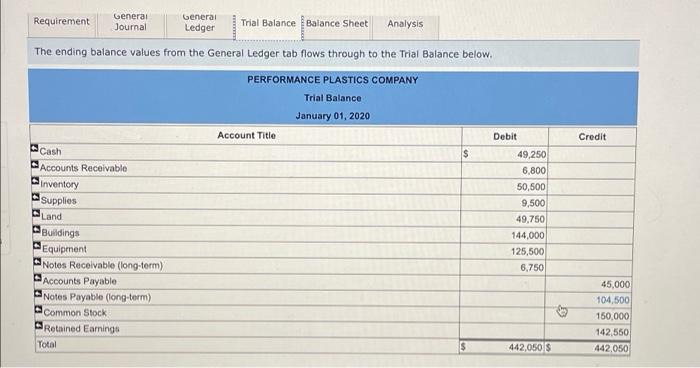Click the Account Title column header

(246, 135)
